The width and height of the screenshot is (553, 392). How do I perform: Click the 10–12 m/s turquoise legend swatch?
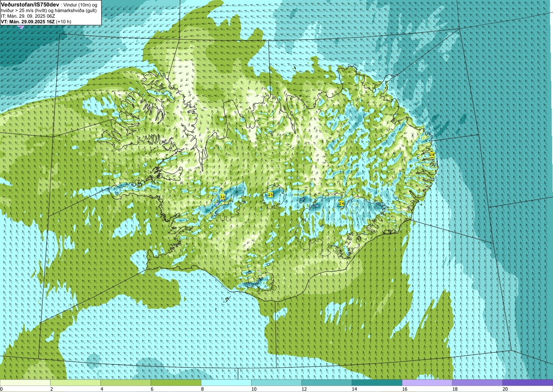click(276, 383)
